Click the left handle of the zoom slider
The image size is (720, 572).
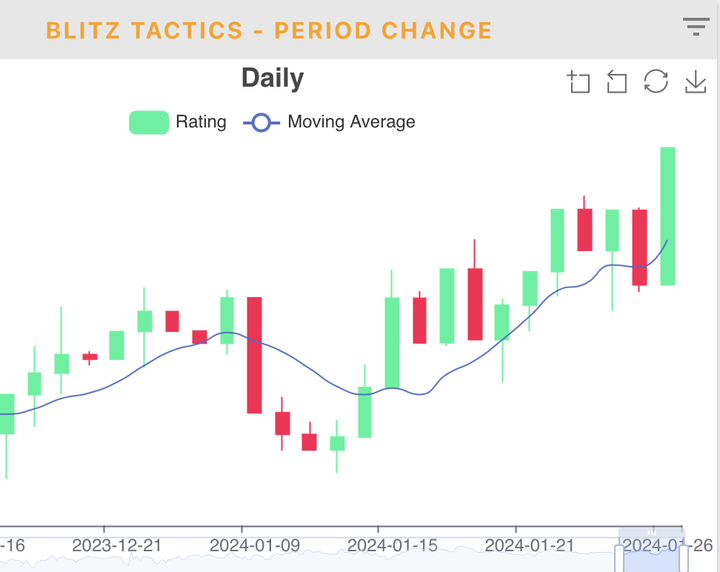619,558
